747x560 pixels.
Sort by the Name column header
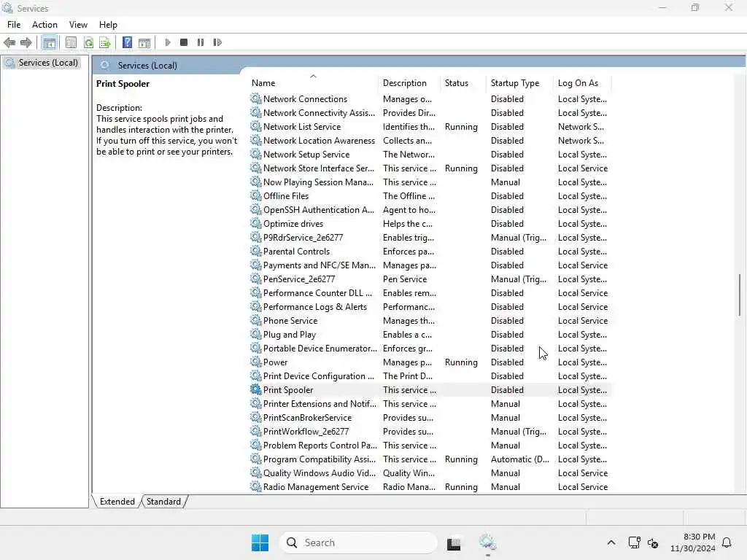point(313,83)
